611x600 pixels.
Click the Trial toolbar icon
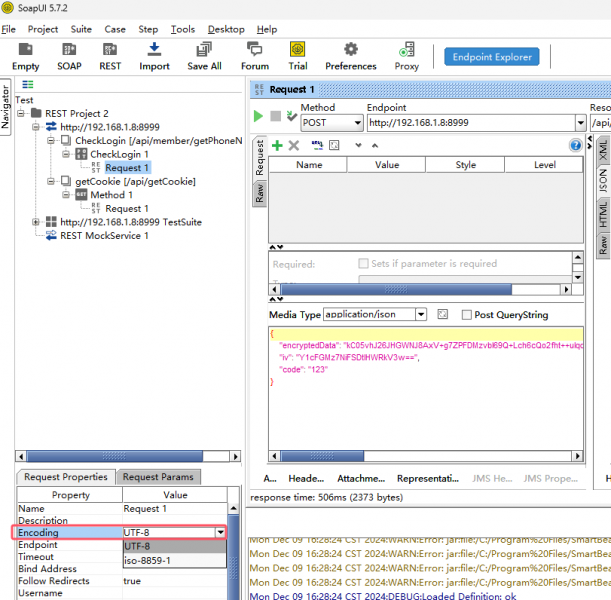coord(297,49)
